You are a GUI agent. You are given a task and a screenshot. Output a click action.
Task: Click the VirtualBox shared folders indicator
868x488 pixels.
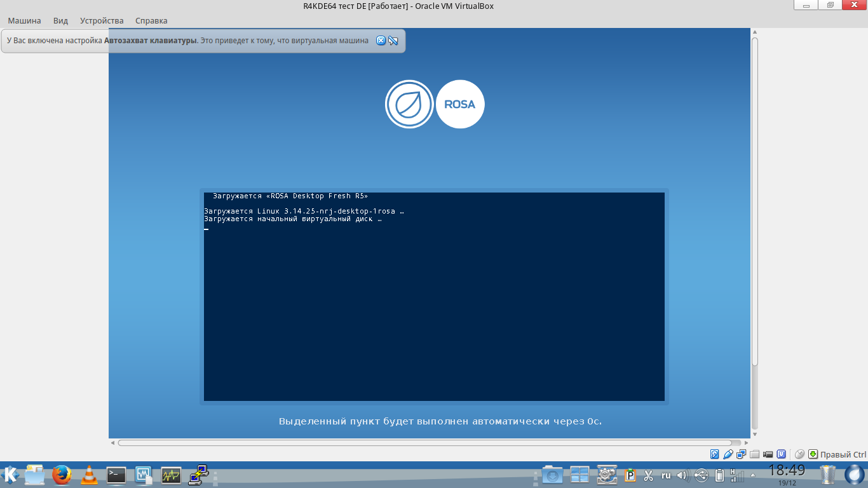tap(755, 454)
